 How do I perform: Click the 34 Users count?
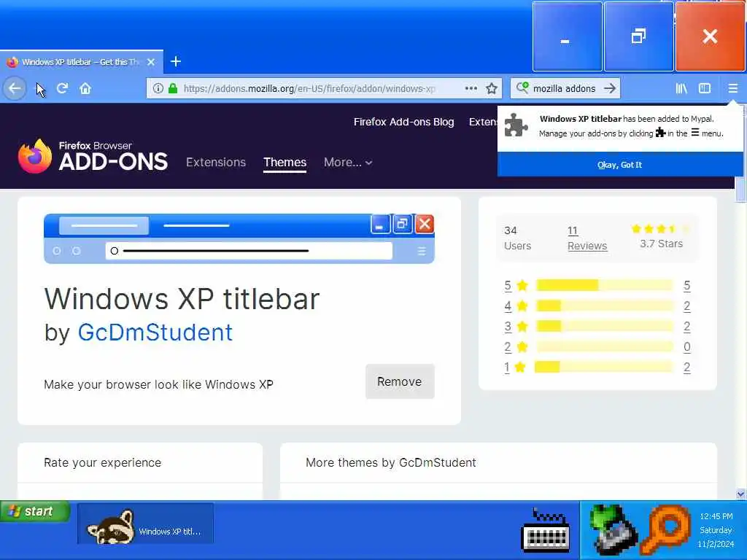[x=517, y=238]
